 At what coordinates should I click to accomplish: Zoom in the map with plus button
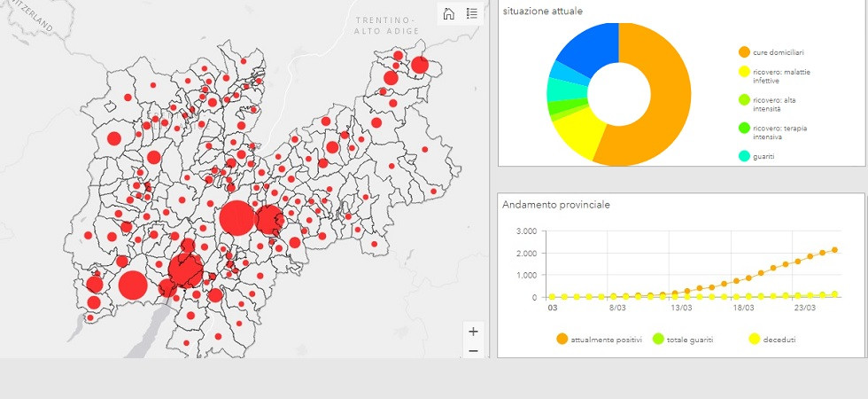point(473,332)
